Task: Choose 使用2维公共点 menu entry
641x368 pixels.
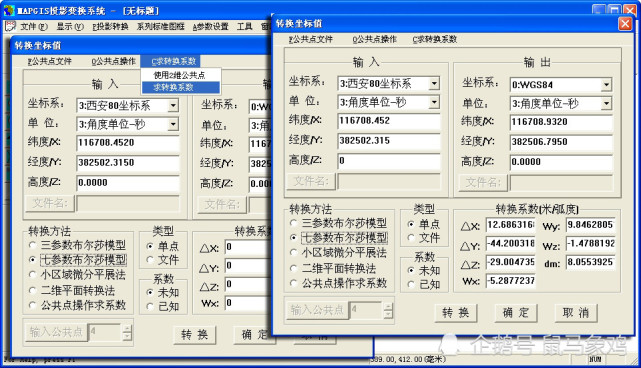Action: click(181, 75)
